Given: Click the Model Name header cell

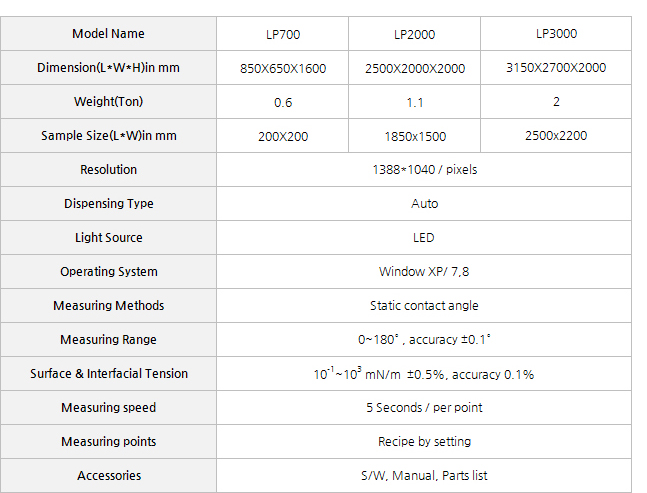Looking at the screenshot, I should click(108, 34).
